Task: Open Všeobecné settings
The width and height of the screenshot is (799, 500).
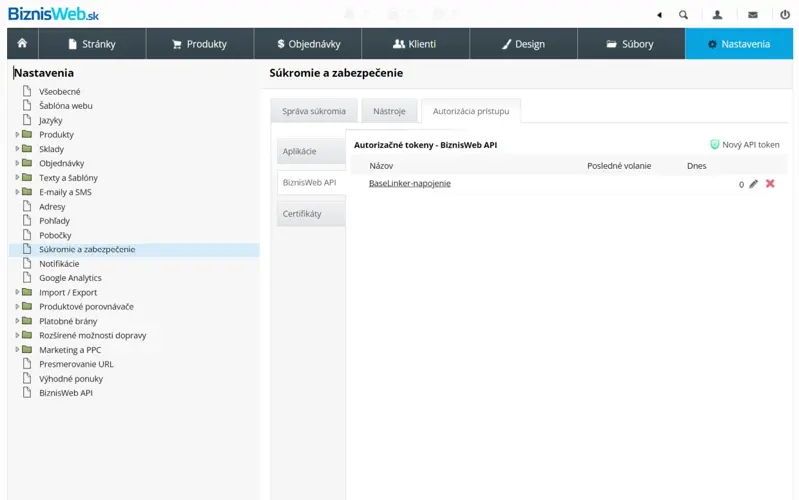Action: click(x=60, y=92)
